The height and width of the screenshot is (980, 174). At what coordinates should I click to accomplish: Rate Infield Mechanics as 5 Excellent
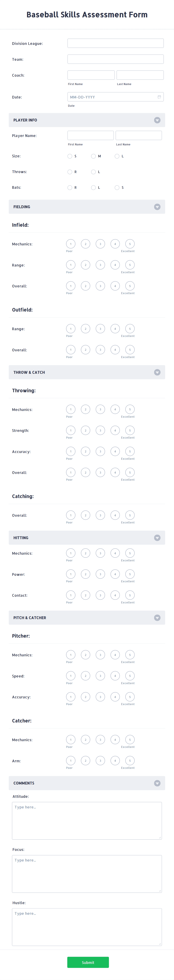tap(129, 244)
